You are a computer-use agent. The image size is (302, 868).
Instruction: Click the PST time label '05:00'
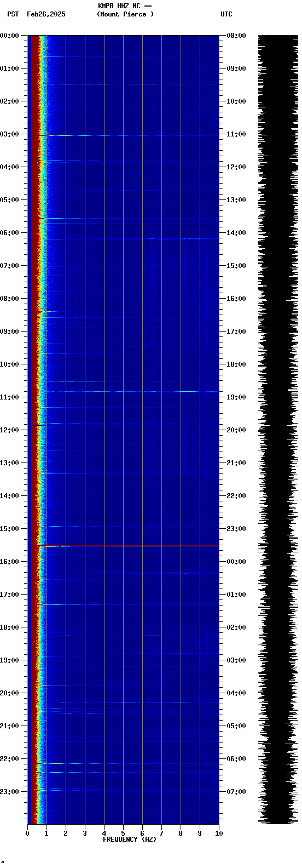pos(9,200)
